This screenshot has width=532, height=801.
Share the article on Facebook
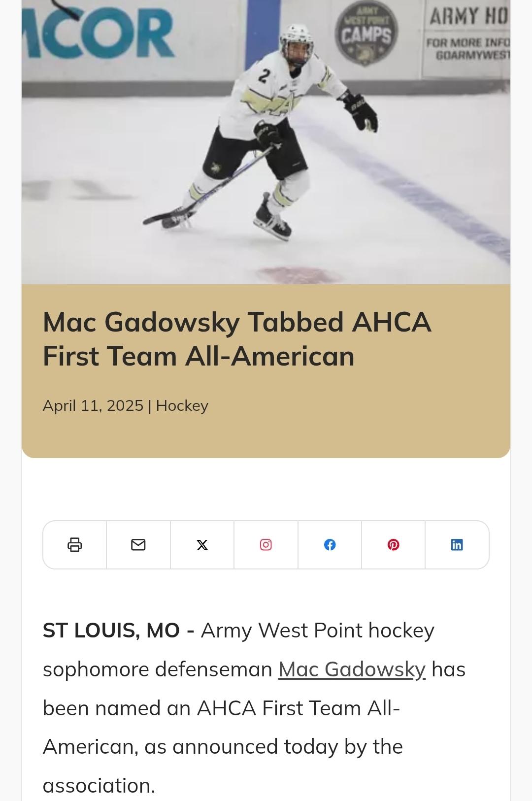[x=330, y=545]
